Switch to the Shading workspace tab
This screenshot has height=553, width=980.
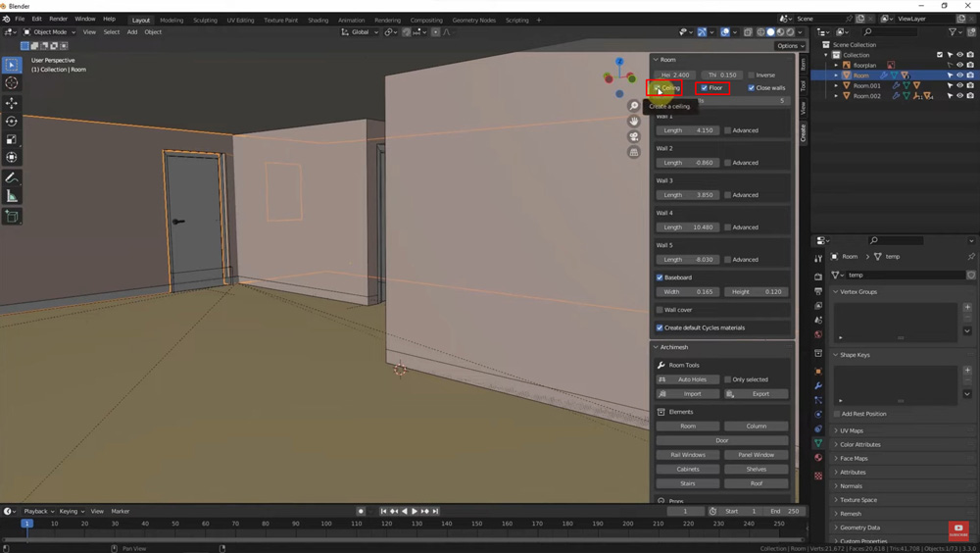318,20
